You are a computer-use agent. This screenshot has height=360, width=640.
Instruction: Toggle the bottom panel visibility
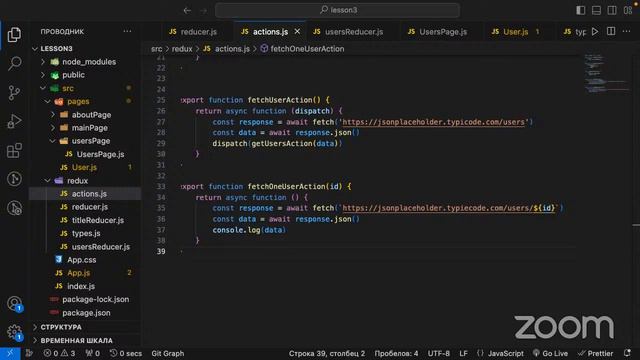596,10
